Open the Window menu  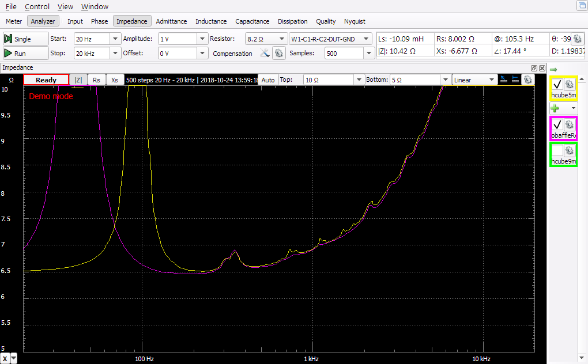(95, 6)
